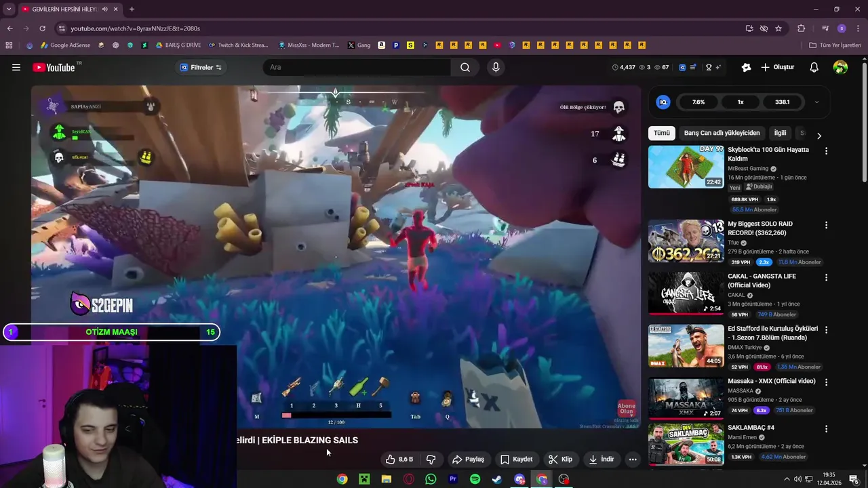Open the Chrome apps grid icon

click(9, 45)
